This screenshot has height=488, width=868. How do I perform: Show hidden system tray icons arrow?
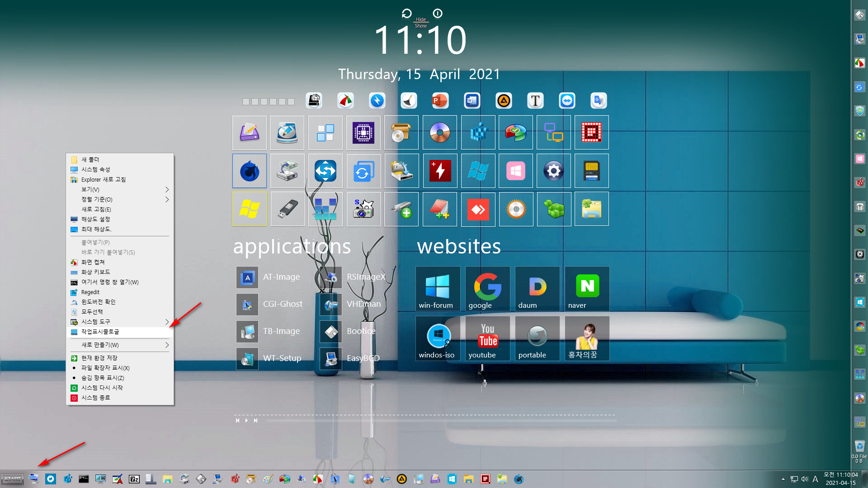[783, 479]
